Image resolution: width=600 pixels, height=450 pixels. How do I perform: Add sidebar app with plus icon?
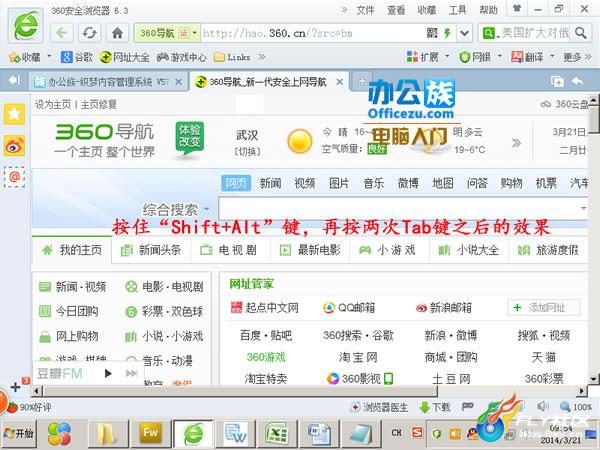point(15,387)
